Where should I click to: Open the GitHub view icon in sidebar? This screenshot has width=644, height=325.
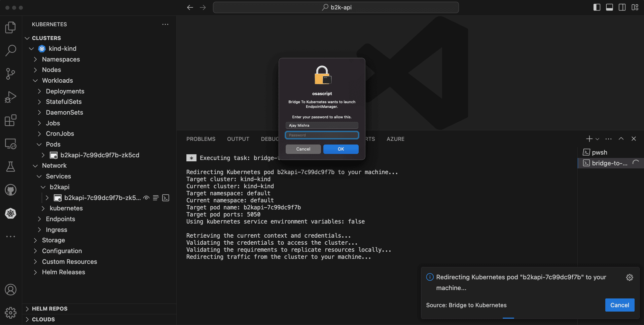click(10, 190)
